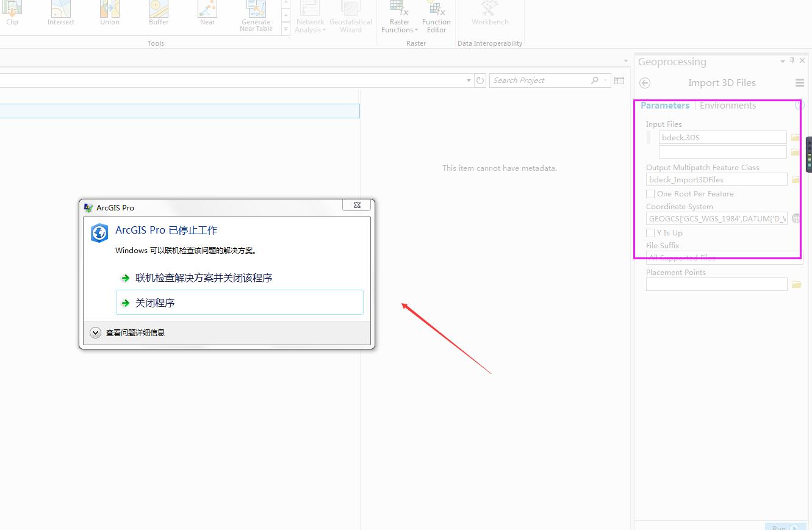Expand 查看问题详细信息 details in crash dialog
Viewport: 812px width, 530px height.
coord(95,332)
